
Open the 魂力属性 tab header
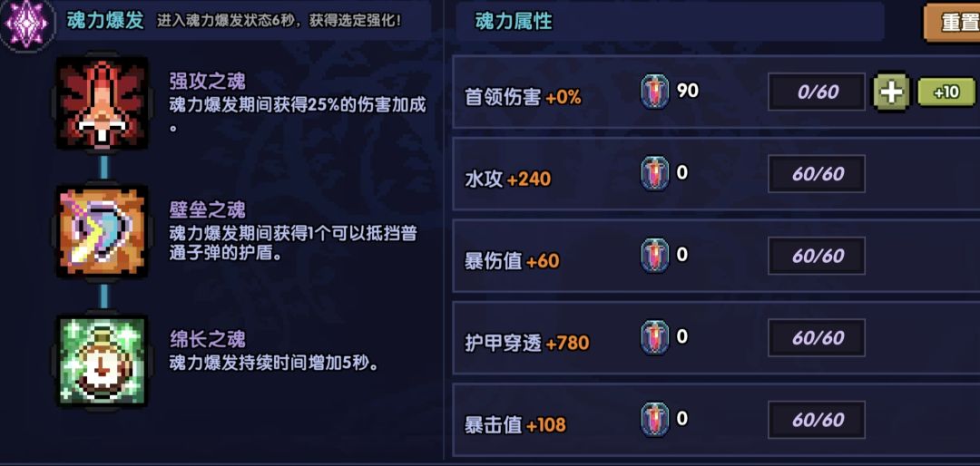tap(514, 22)
